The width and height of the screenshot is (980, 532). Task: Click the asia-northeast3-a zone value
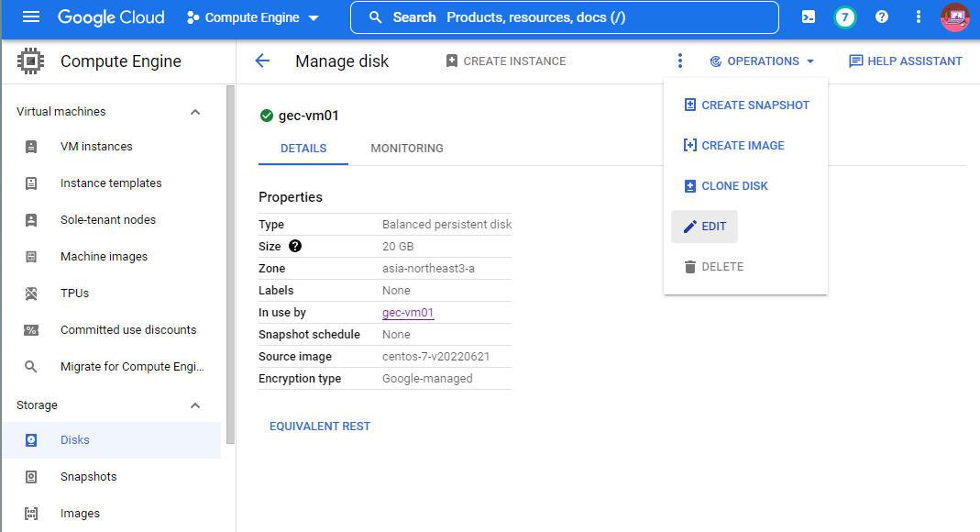click(428, 269)
